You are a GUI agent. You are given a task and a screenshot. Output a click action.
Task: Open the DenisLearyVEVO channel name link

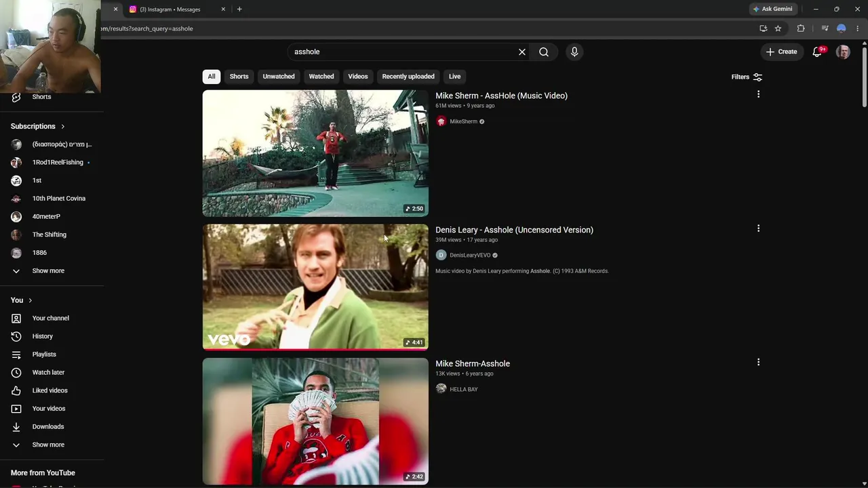click(x=470, y=256)
